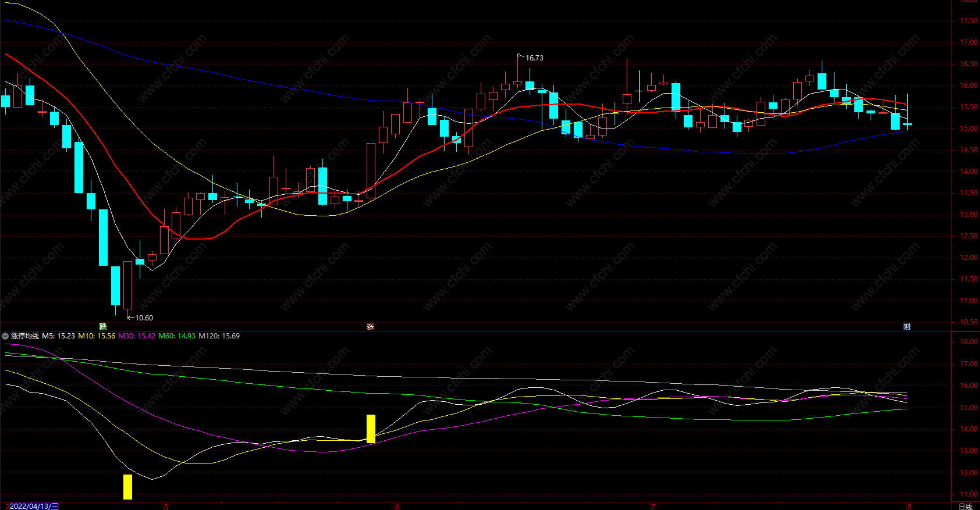980x510 pixels.
Task: Click month 5 marker on time axis
Action: (x=166, y=507)
